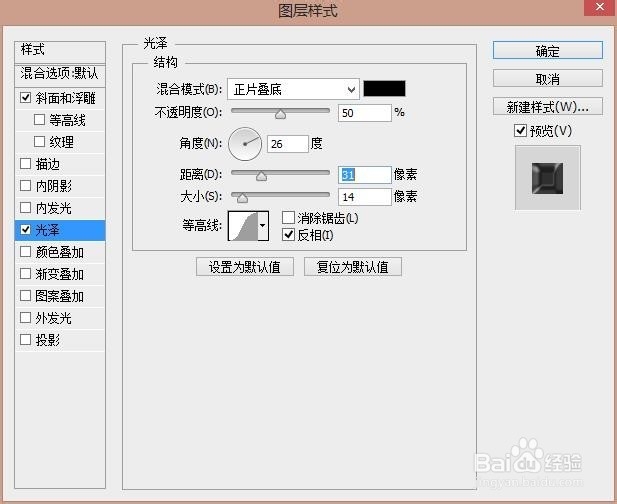Click the 距离 distance slider handle

261,176
